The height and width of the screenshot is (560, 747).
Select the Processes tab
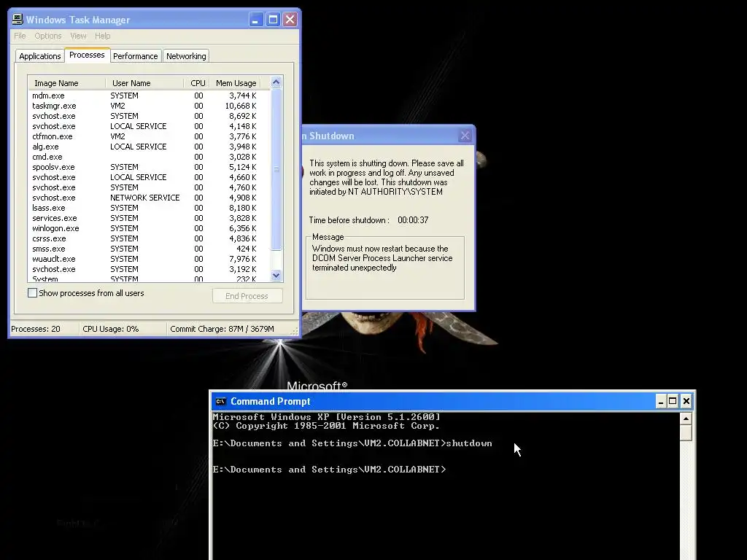coord(87,55)
